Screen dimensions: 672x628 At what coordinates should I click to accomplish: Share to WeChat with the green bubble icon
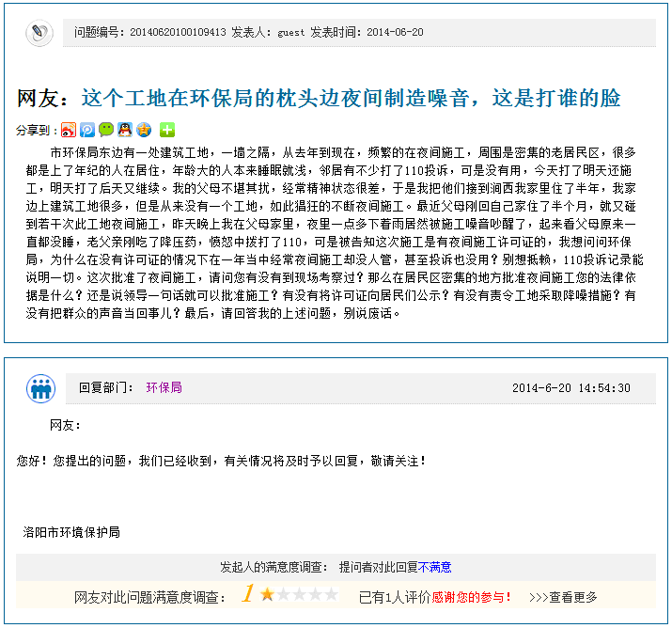click(x=106, y=130)
